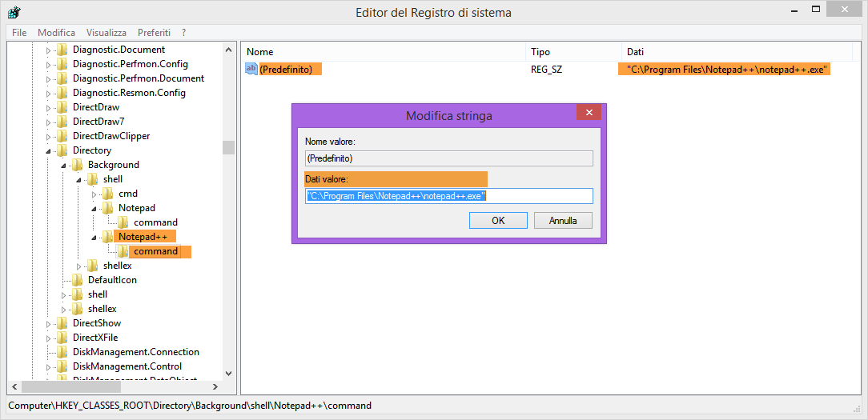868x420 pixels.
Task: Click the registry path in status bar
Action: pyautogui.click(x=190, y=406)
